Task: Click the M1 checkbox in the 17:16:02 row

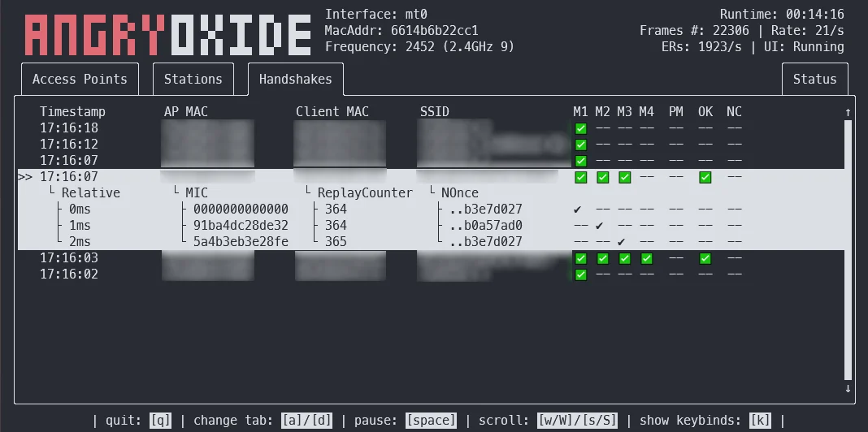Action: 580,274
